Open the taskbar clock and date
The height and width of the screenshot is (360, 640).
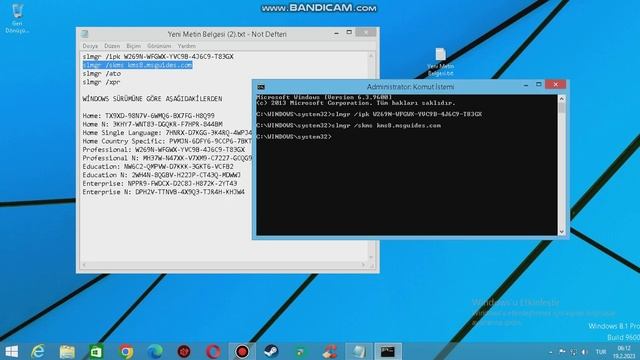pos(624,352)
